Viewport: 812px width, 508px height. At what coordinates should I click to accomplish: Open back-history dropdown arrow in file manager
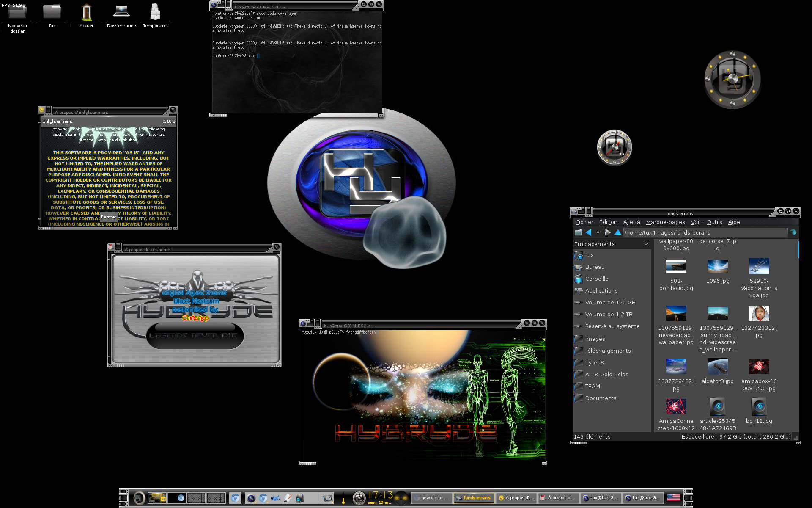[598, 232]
